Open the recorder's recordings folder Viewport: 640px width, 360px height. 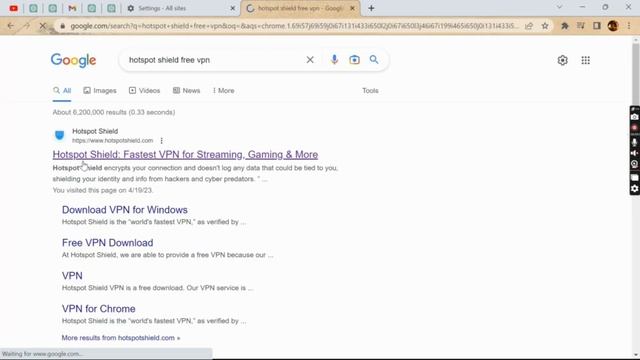click(634, 178)
